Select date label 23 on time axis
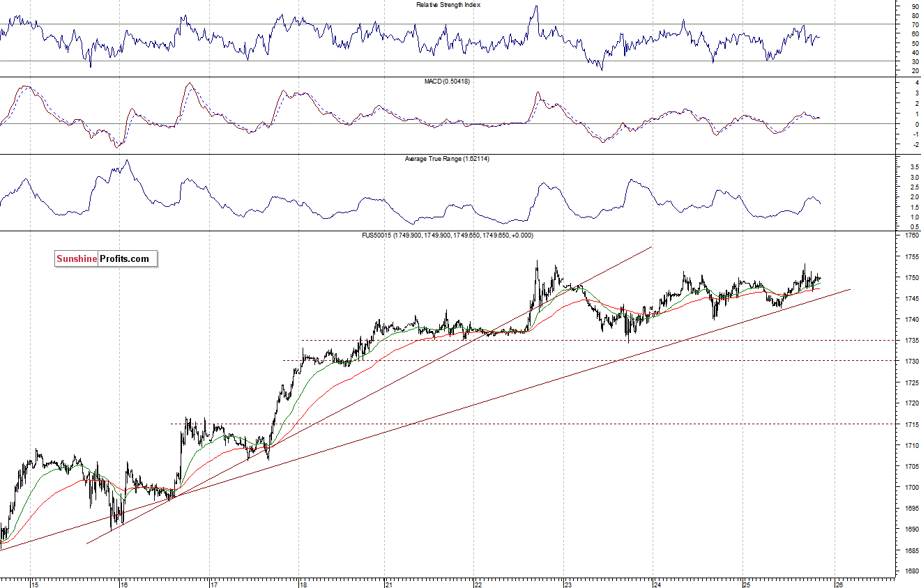Viewport: 921px width, 588px height. 568,584
